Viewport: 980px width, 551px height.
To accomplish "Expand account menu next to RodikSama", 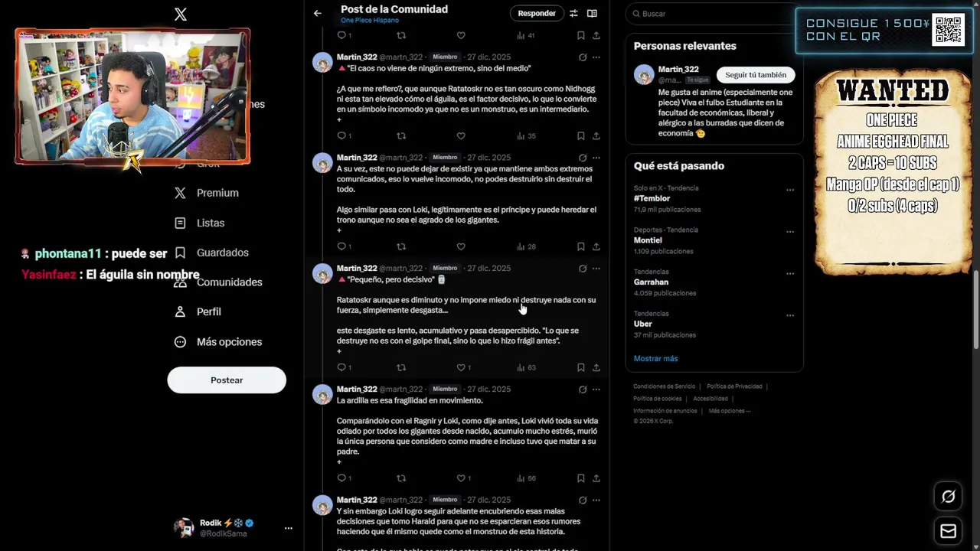I will pyautogui.click(x=289, y=528).
